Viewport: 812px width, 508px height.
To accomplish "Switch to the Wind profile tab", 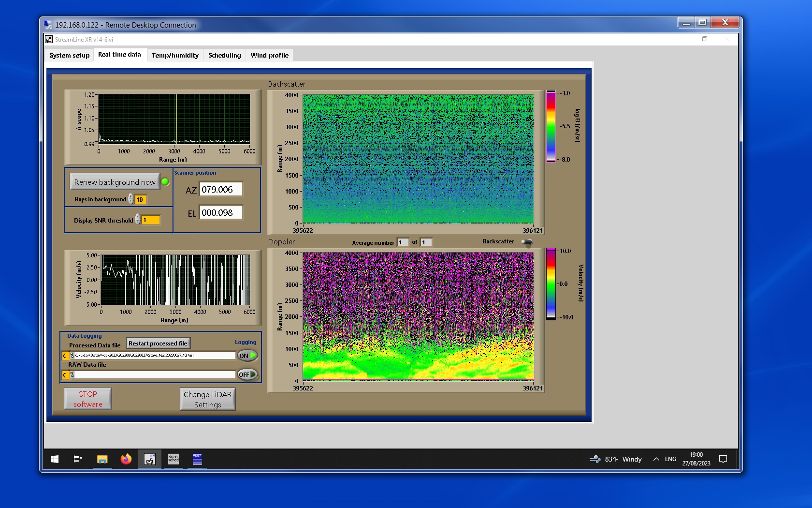I will coord(269,55).
